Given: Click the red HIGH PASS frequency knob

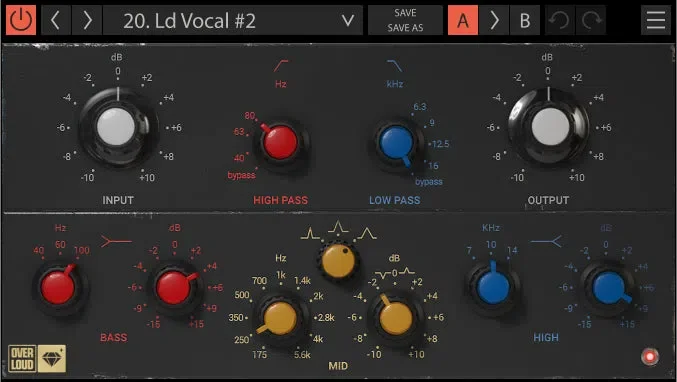Looking at the screenshot, I should tap(281, 142).
